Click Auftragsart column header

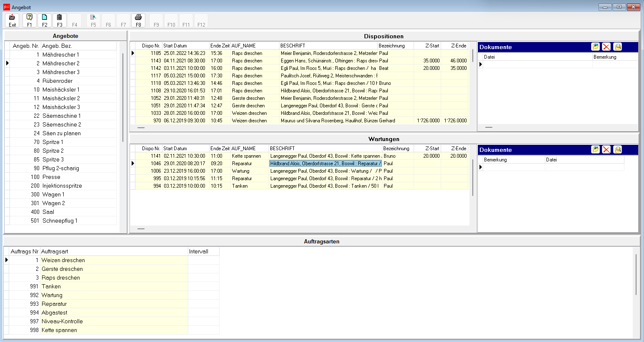[x=114, y=251]
